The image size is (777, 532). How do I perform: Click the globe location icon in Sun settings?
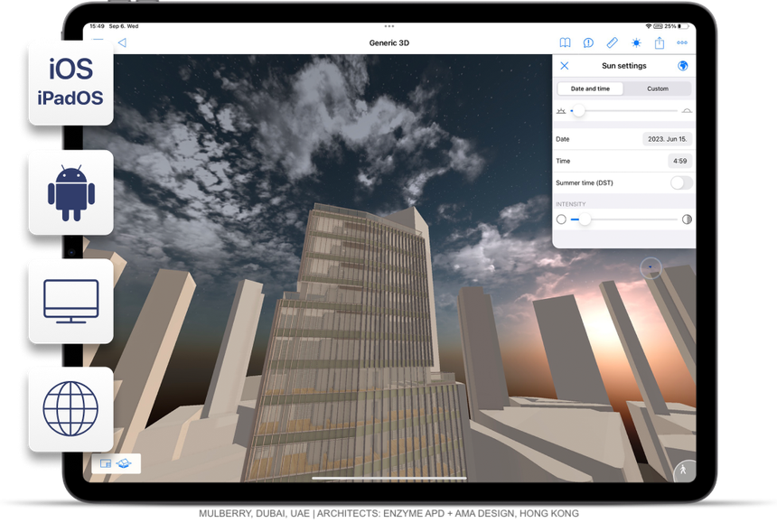tap(683, 66)
